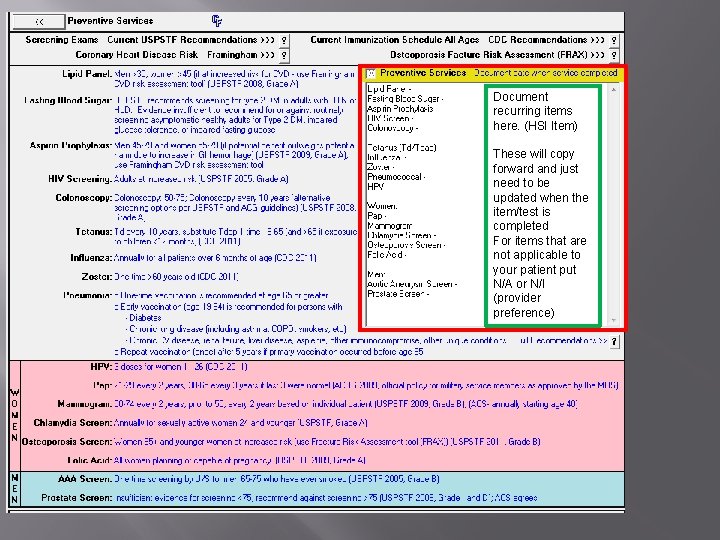
Task: Click the "Mammogram:" label in pink section
Action: tap(84, 405)
